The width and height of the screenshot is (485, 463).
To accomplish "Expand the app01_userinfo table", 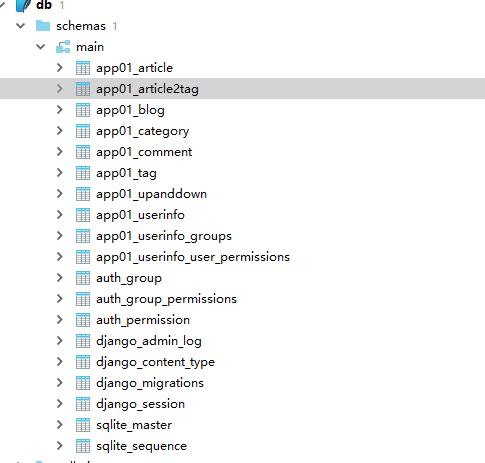I will tap(60, 215).
